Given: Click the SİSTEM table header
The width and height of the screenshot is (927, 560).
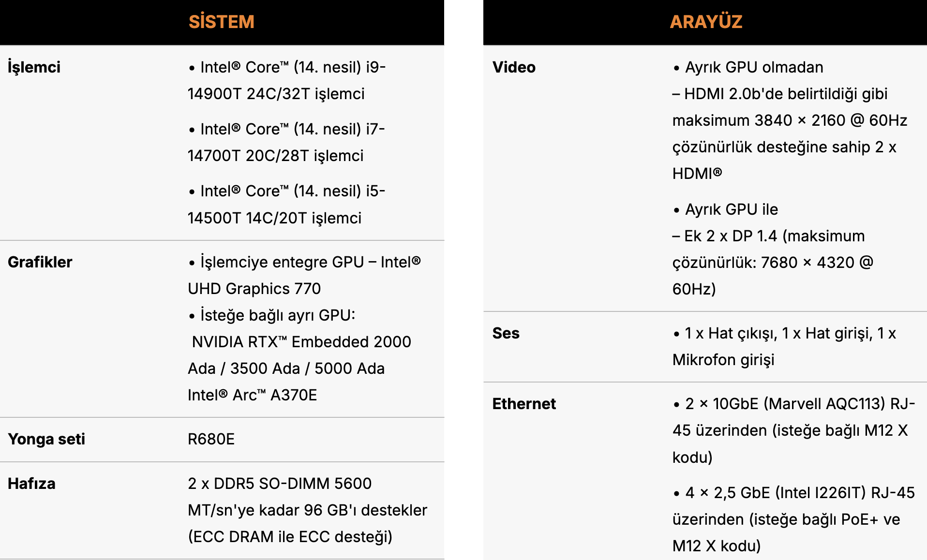Looking at the screenshot, I should point(222,22).
